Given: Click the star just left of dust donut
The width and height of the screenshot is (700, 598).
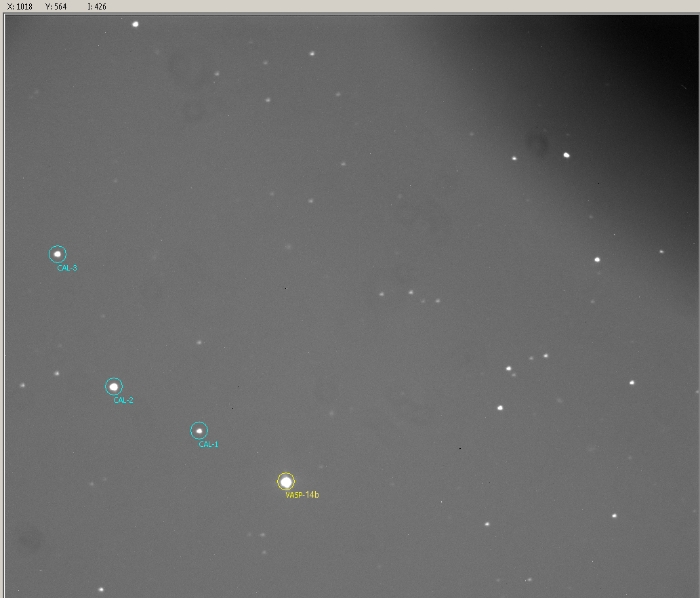Looking at the screenshot, I should (514, 158).
